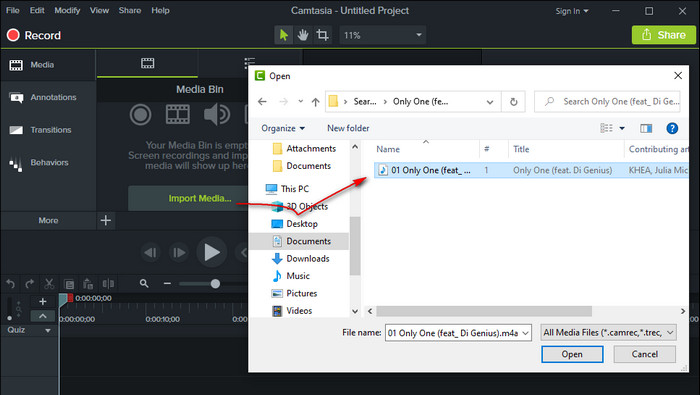Viewport: 700px width, 395px height.
Task: Click the timeline zoom slider handle
Action: point(215,283)
